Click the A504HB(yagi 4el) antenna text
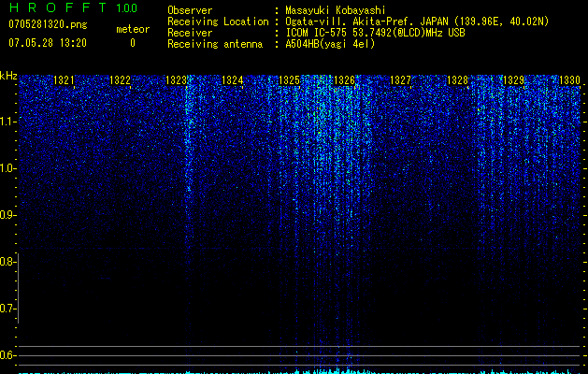The height and width of the screenshot is (374, 588). point(330,44)
